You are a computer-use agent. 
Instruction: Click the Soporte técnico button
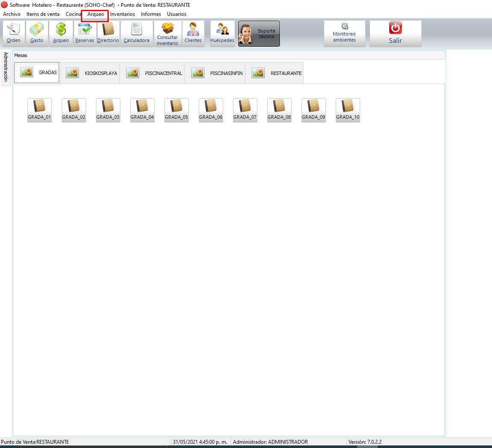tap(259, 34)
